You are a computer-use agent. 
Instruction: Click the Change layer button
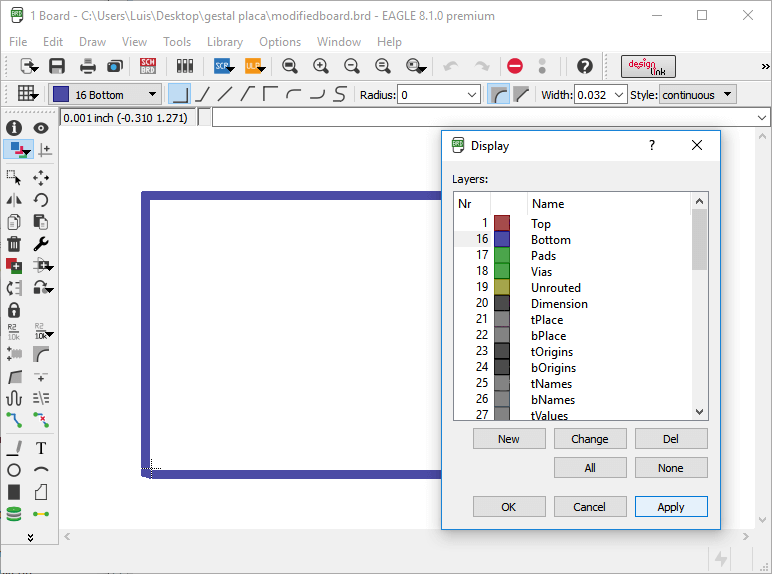[x=590, y=439]
